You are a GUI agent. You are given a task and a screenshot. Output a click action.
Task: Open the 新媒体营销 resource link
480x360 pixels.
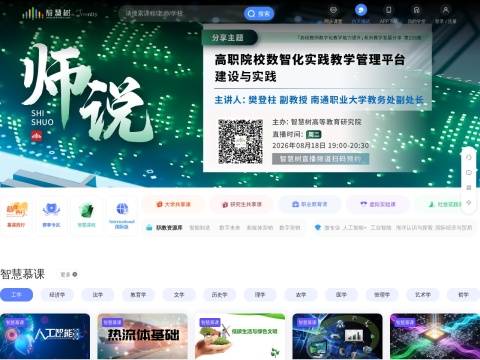(x=260, y=228)
